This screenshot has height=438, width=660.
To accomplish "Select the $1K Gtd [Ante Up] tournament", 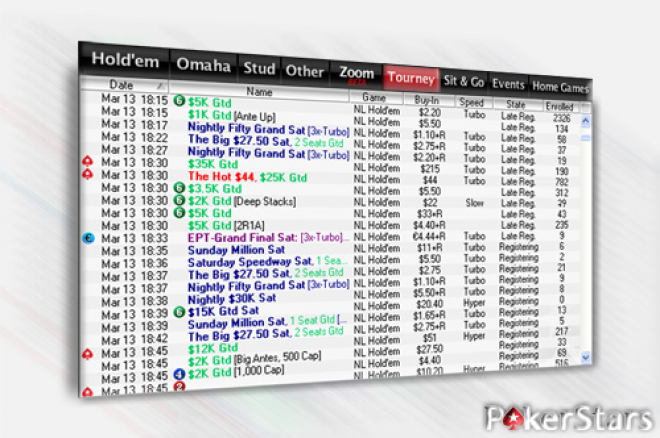I will coord(232,115).
